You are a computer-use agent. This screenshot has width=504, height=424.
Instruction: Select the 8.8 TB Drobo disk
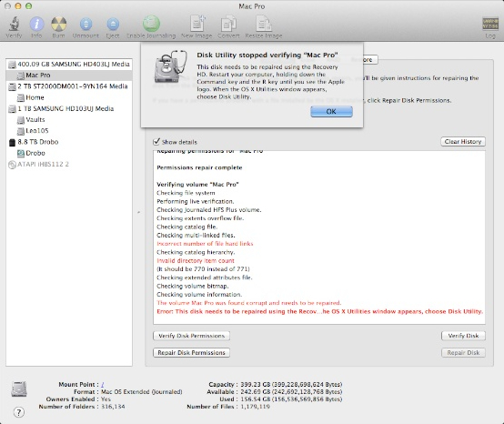[69, 142]
